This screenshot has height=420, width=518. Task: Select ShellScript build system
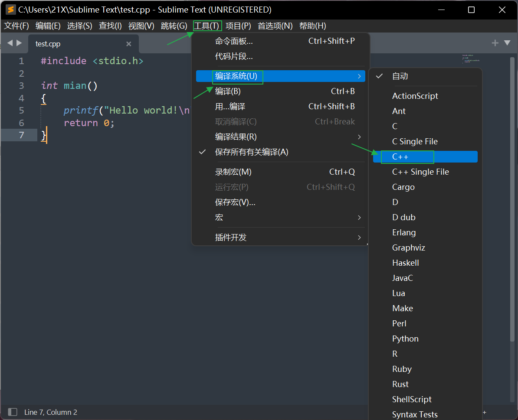coord(425,400)
